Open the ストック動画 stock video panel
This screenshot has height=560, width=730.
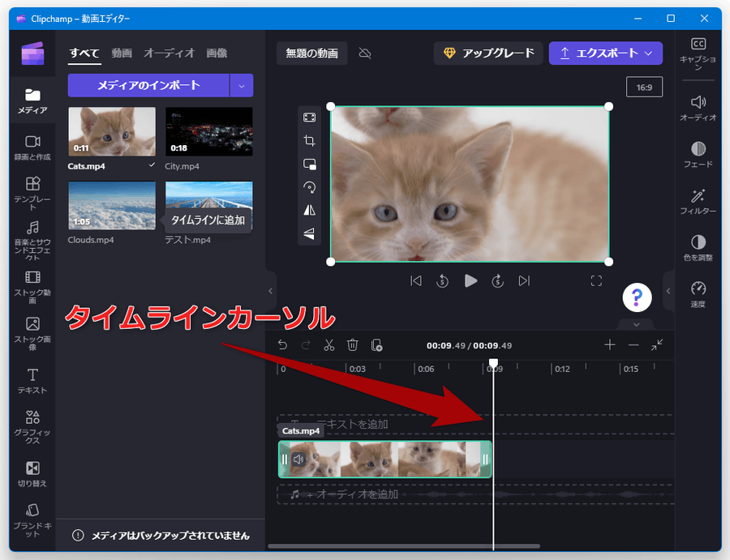[32, 287]
